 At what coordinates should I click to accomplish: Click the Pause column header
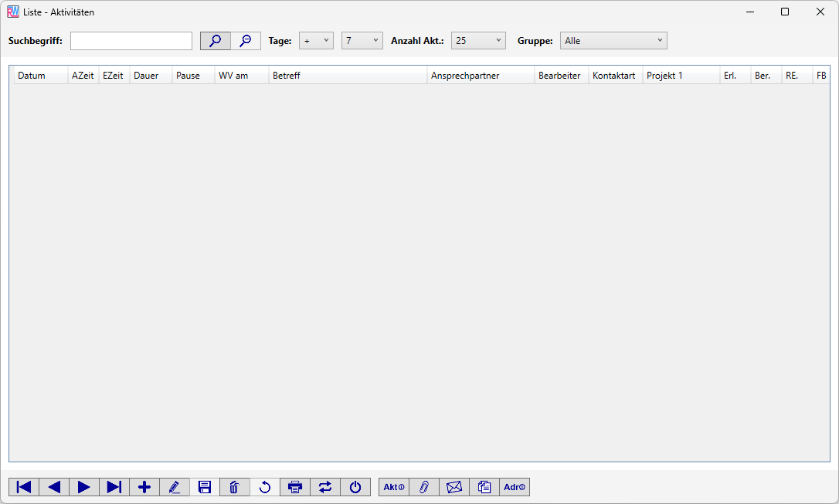[x=193, y=76]
